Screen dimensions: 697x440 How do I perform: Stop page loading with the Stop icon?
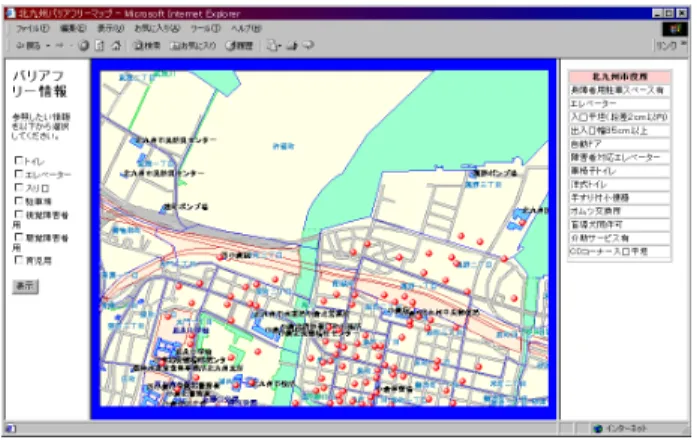[x=83, y=45]
